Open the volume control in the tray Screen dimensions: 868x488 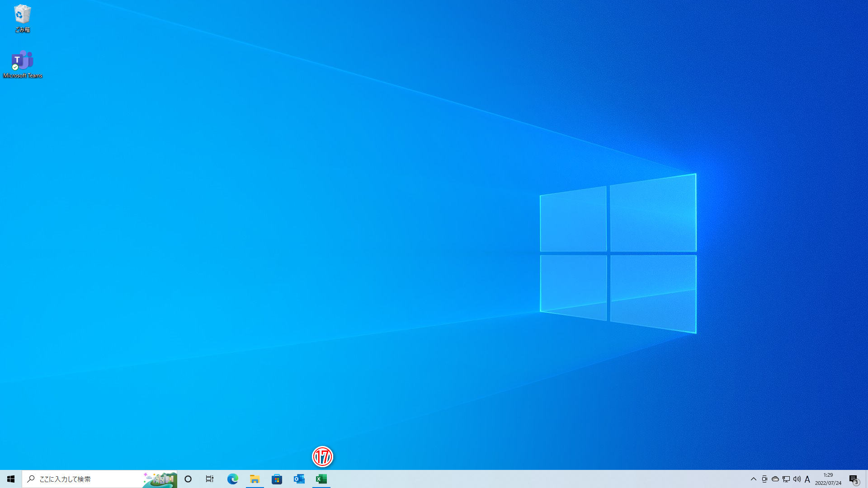coord(797,479)
